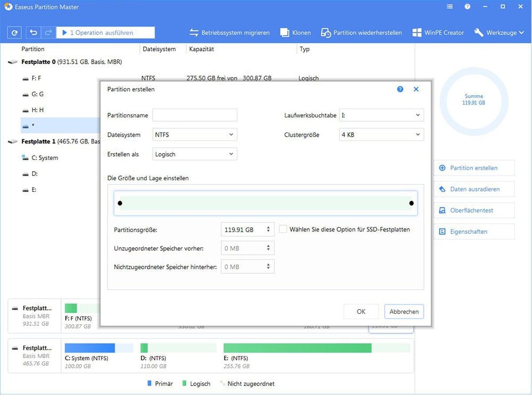Select the H: H partition row
The height and width of the screenshot is (395, 532).
37,110
